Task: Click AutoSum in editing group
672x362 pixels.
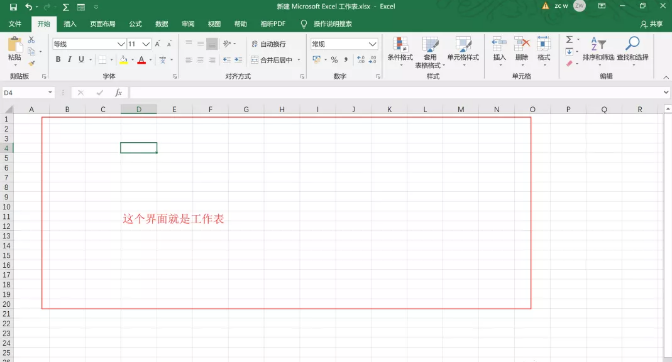Action: tap(569, 40)
